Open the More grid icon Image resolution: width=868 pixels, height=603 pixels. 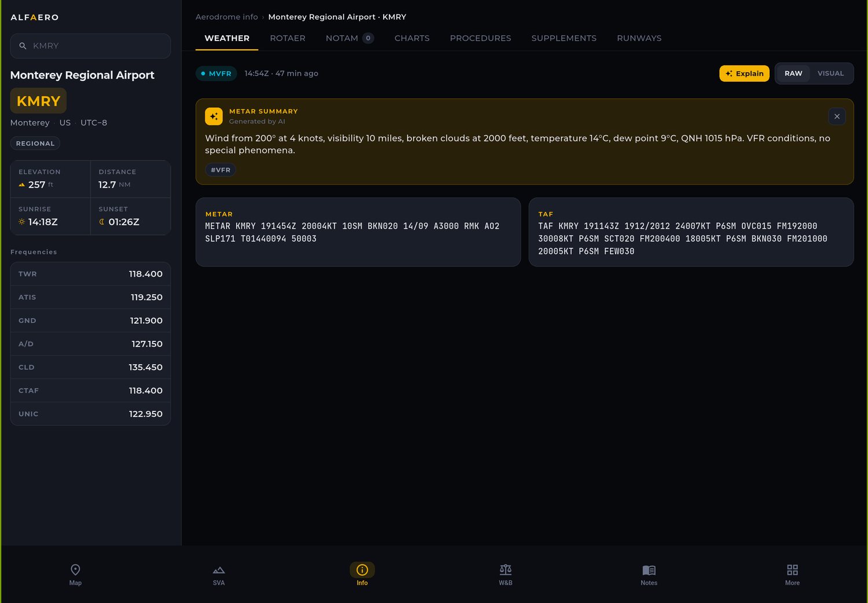793,570
